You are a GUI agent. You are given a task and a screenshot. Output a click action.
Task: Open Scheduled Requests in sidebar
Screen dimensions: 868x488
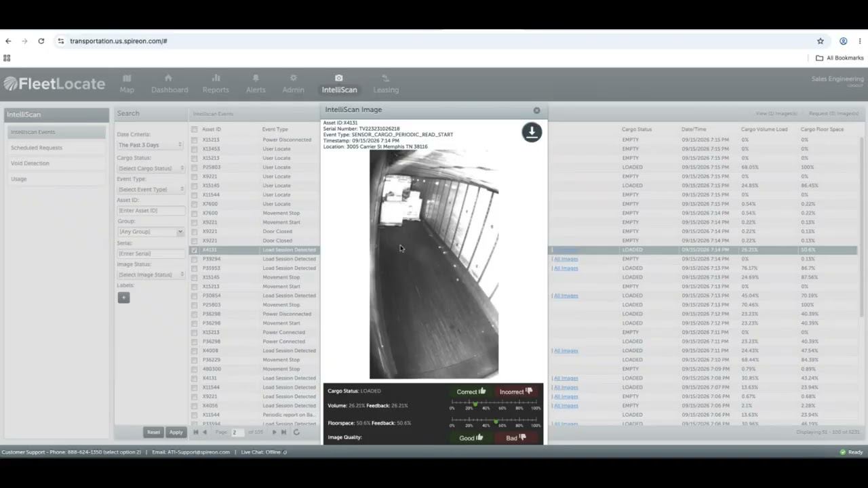coord(56,148)
